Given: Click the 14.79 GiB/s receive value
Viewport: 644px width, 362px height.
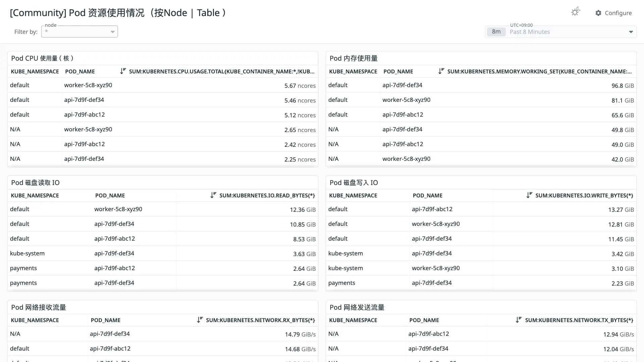Looking at the screenshot, I should 300,335.
